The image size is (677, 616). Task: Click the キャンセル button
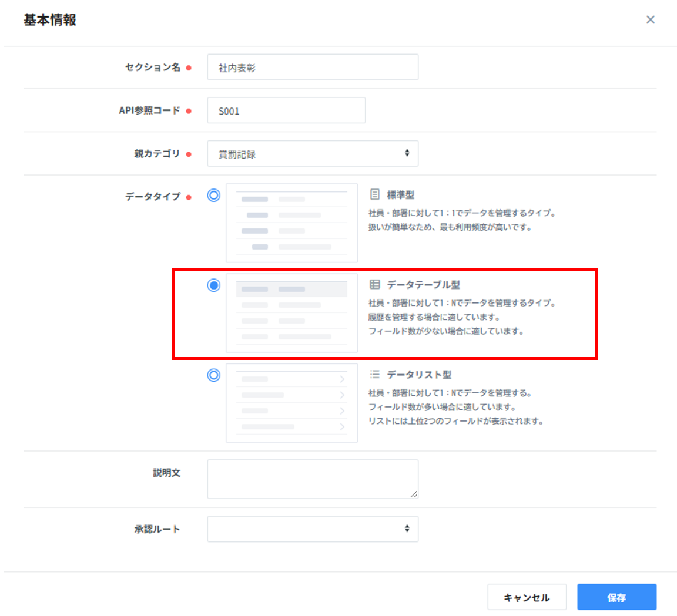tap(527, 597)
